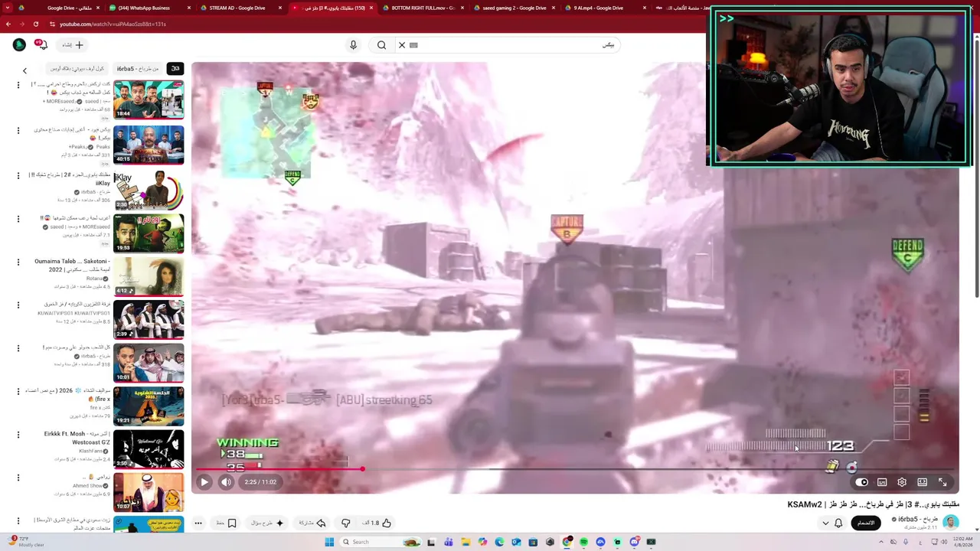Image resolution: width=980 pixels, height=551 pixels.
Task: Open the Ahmed Show 10:07 video thumbnail
Action: [x=149, y=493]
